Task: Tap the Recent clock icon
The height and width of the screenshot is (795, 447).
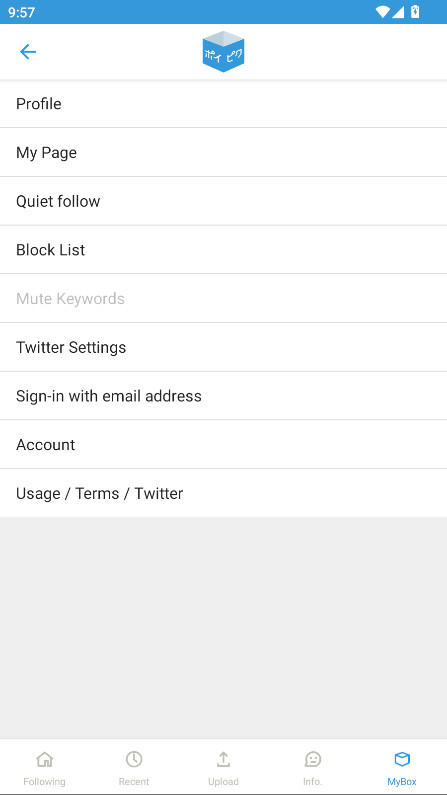Action: (x=134, y=759)
